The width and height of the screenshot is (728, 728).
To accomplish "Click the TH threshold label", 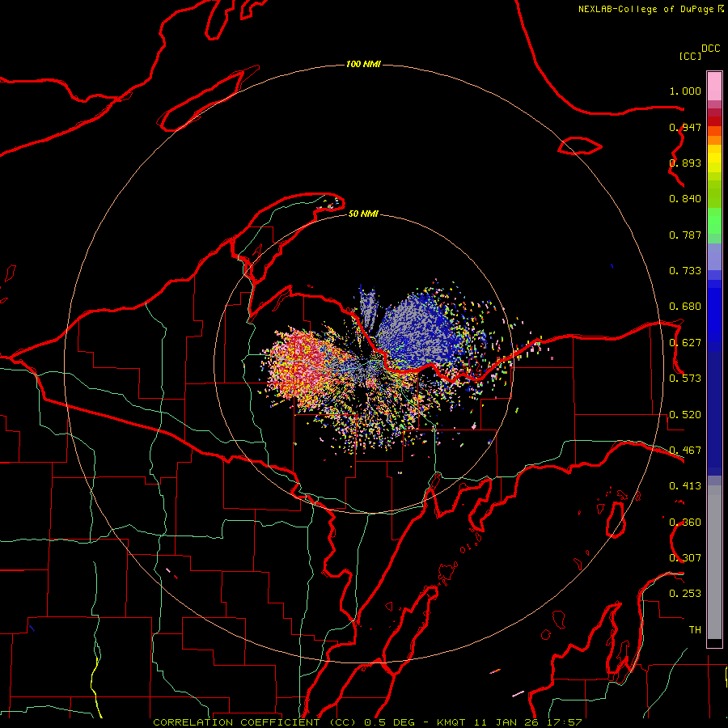I will [695, 630].
